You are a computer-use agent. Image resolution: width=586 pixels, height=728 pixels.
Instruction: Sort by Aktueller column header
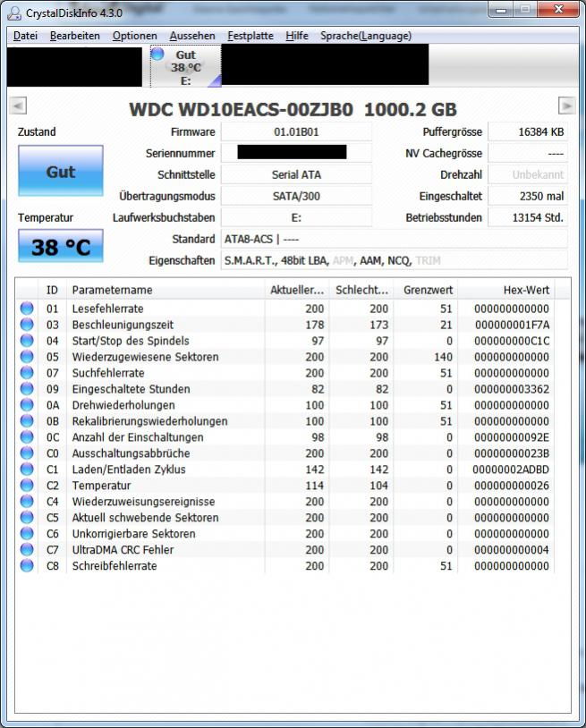pyautogui.click(x=297, y=290)
